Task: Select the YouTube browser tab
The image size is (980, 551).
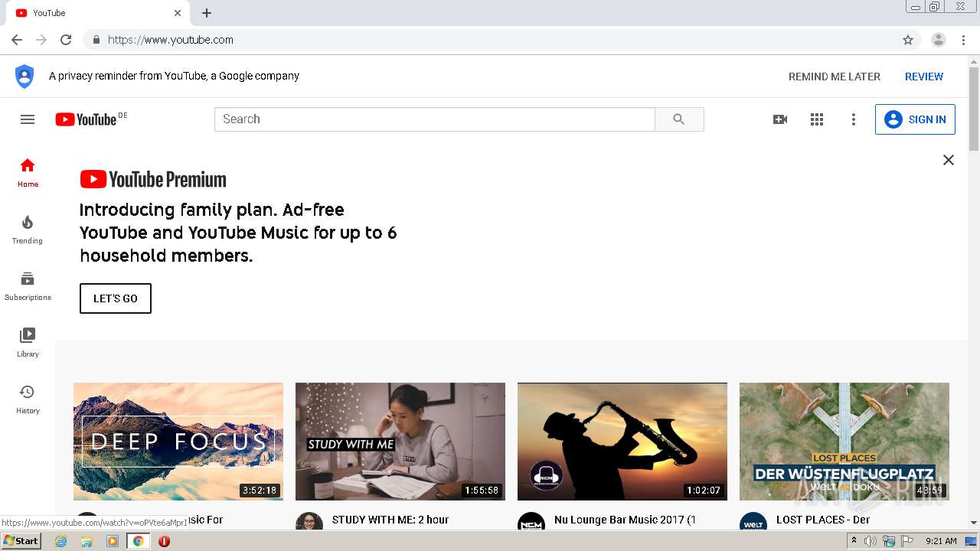Action: pyautogui.click(x=98, y=13)
